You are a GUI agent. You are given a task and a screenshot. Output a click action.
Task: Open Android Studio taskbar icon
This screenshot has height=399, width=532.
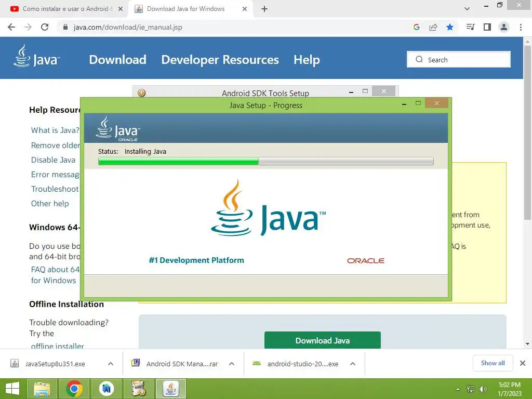(x=107, y=389)
